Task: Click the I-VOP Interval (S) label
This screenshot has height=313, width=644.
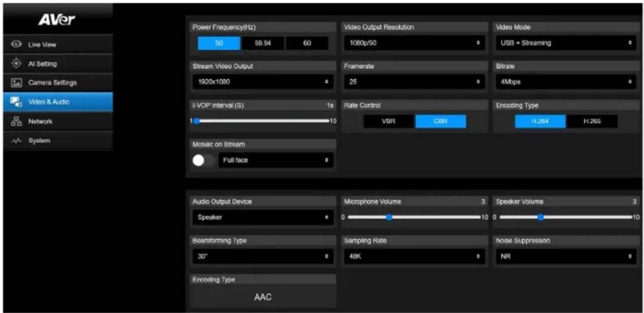Action: [218, 105]
